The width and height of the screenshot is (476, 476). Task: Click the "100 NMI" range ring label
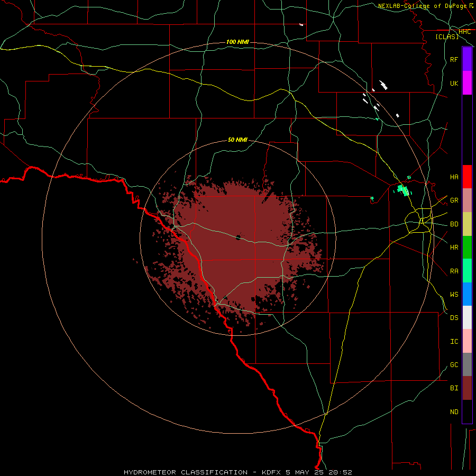(237, 42)
